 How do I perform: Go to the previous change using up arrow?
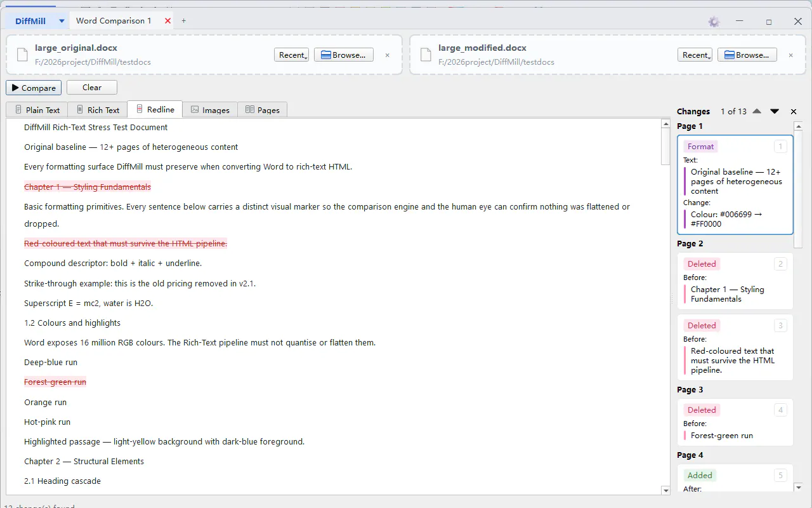757,111
